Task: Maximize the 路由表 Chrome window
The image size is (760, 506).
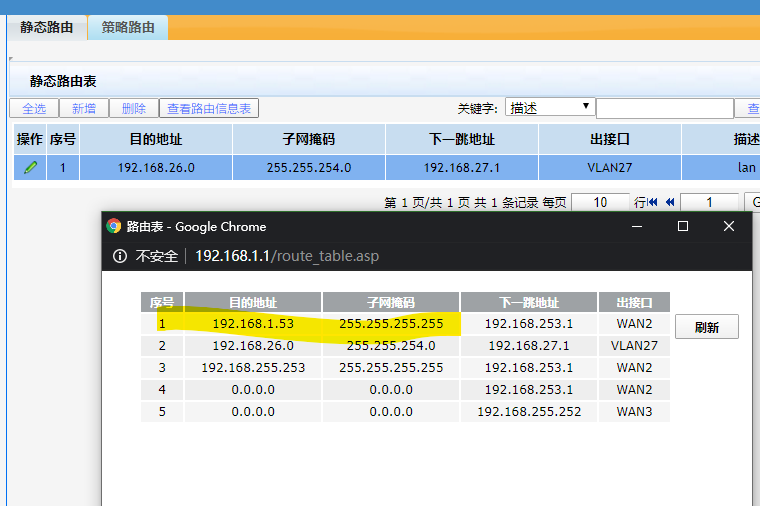Action: click(683, 226)
